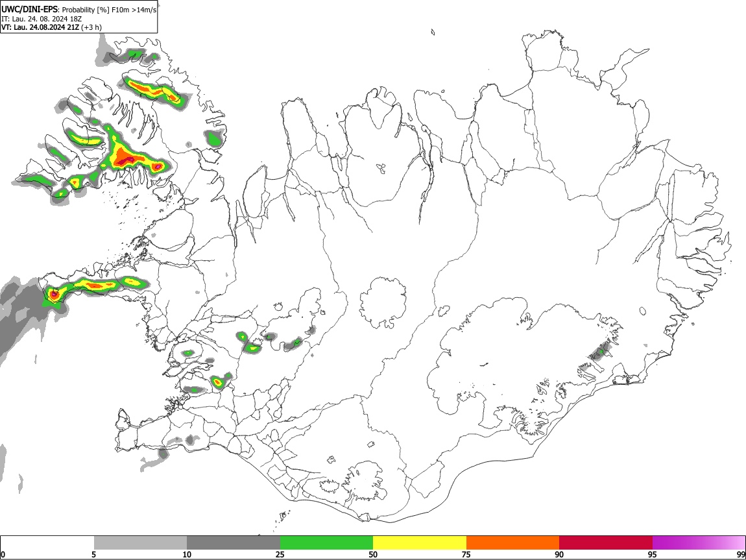Click the yellow 50-75% legend swatch

pos(420,543)
